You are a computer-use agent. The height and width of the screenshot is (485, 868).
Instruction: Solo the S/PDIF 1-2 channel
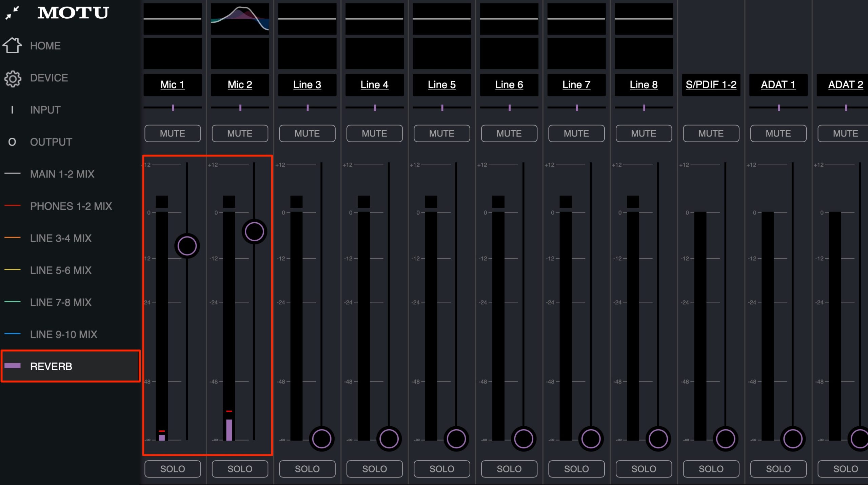pos(711,469)
